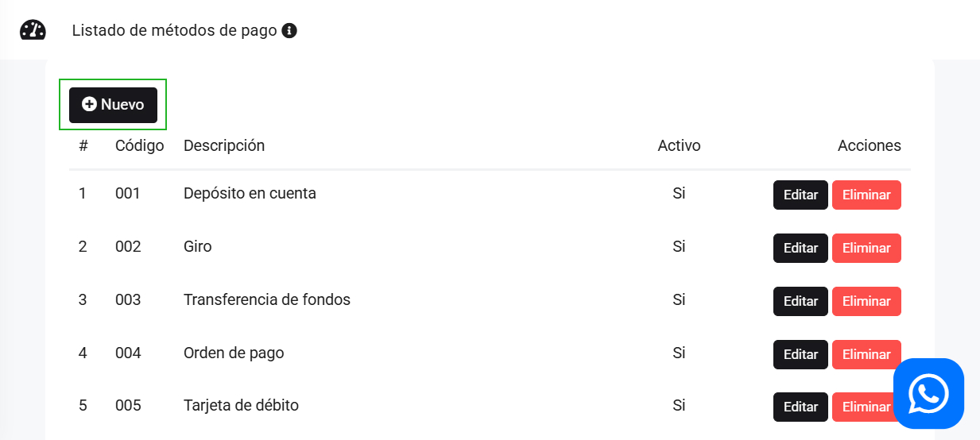Image resolution: width=980 pixels, height=440 pixels.
Task: Click the Acciones column header
Action: point(869,145)
